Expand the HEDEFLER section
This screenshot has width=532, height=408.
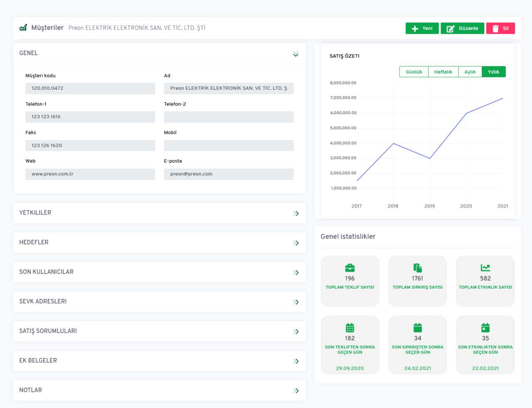[x=296, y=243]
